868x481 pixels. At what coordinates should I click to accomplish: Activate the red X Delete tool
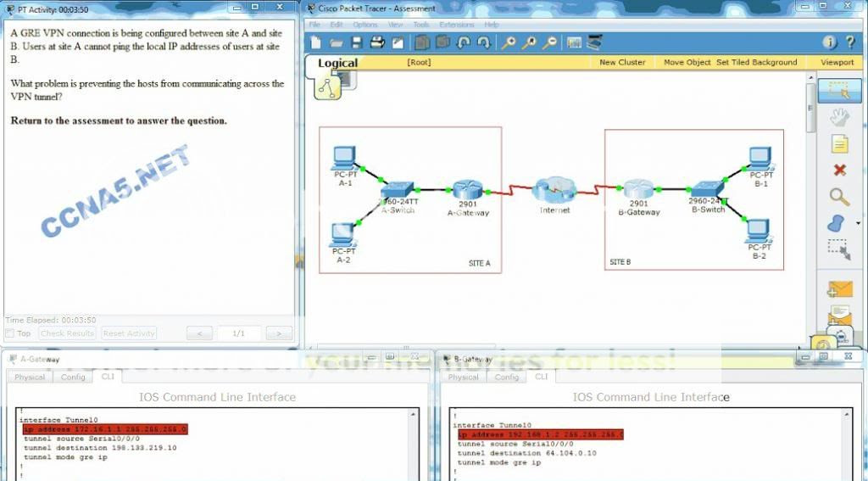pyautogui.click(x=840, y=171)
